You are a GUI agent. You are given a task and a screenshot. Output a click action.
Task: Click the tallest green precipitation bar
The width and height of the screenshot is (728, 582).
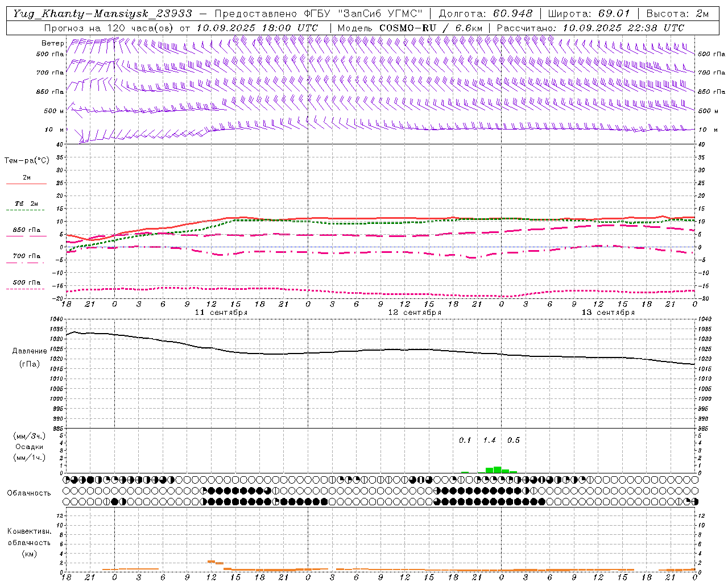click(x=498, y=470)
